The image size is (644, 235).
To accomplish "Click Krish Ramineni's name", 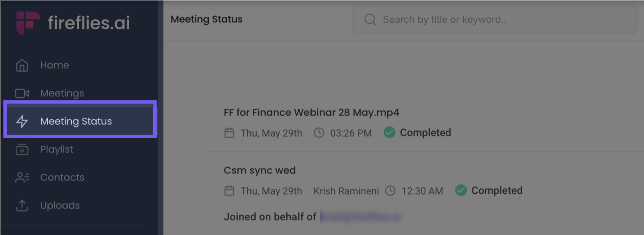I will click(346, 191).
